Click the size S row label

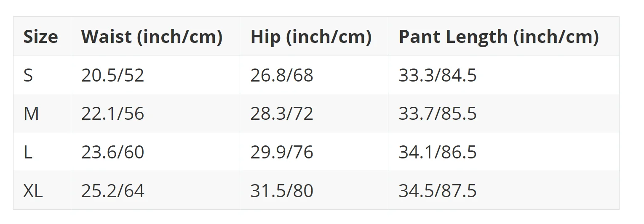pos(28,75)
